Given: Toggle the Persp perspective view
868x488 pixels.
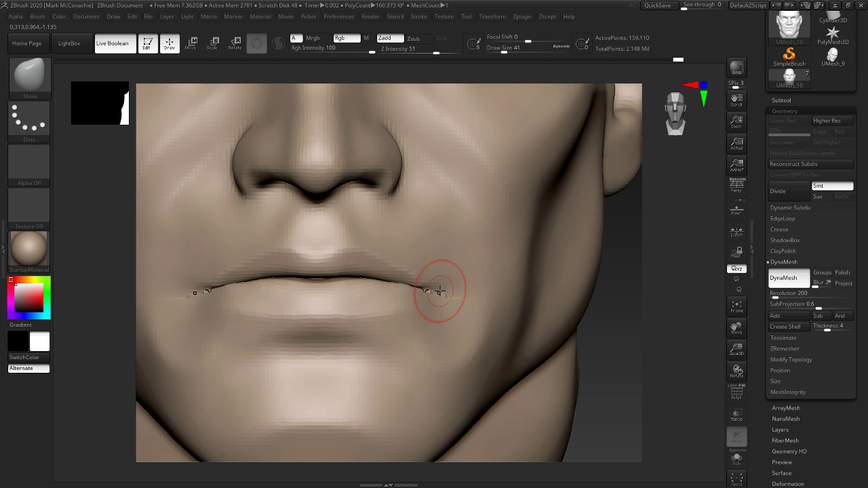Looking at the screenshot, I should point(736,185).
